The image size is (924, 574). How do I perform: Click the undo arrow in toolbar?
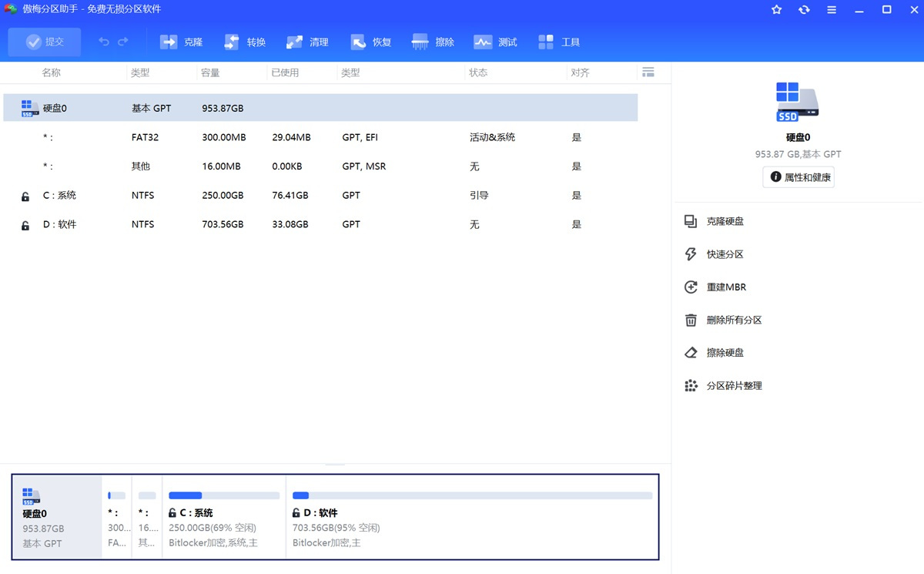tap(104, 42)
